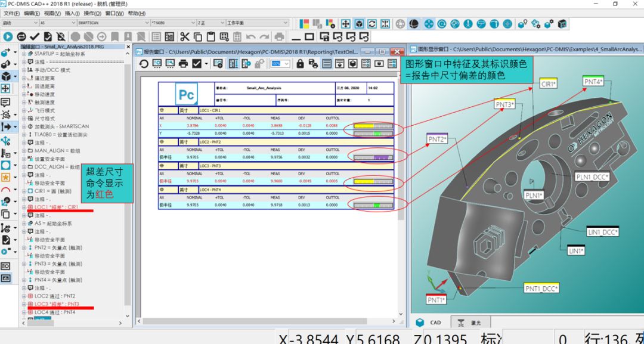Select the LOC3 超差 PNT3 tree item

point(57,304)
